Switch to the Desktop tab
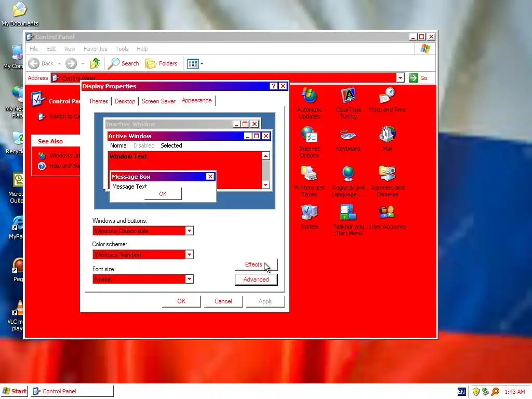 coord(125,101)
